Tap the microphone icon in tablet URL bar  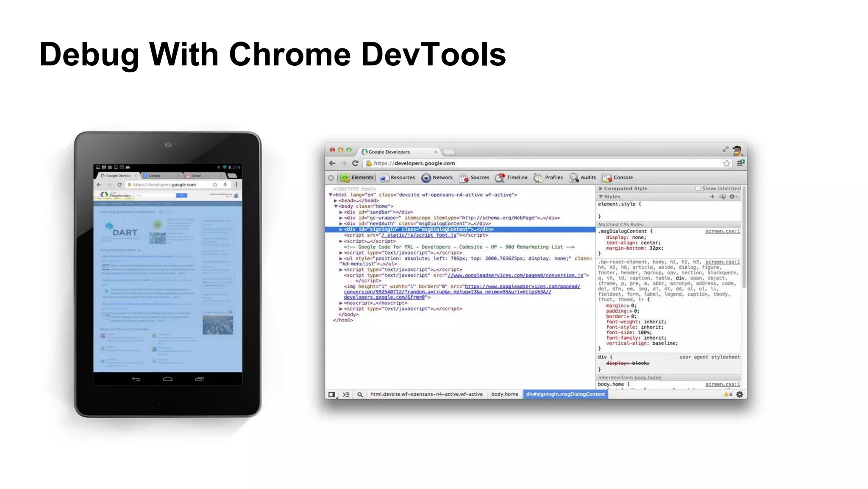(x=225, y=185)
